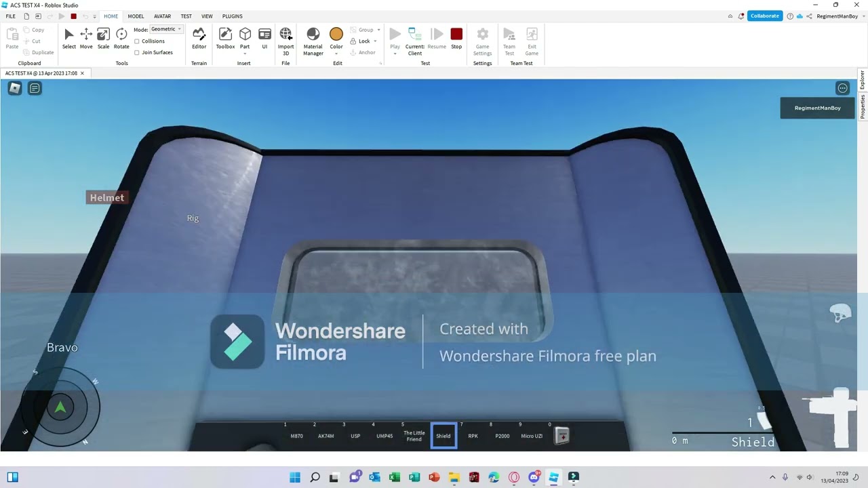Show hidden system tray icons chevron
Viewport: 868px width, 488px height.
(x=772, y=477)
